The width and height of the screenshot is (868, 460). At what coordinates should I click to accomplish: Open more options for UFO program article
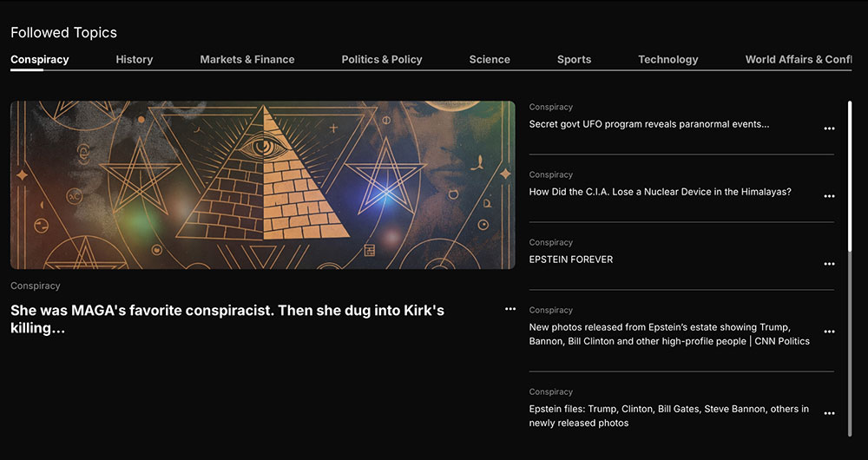(829, 128)
